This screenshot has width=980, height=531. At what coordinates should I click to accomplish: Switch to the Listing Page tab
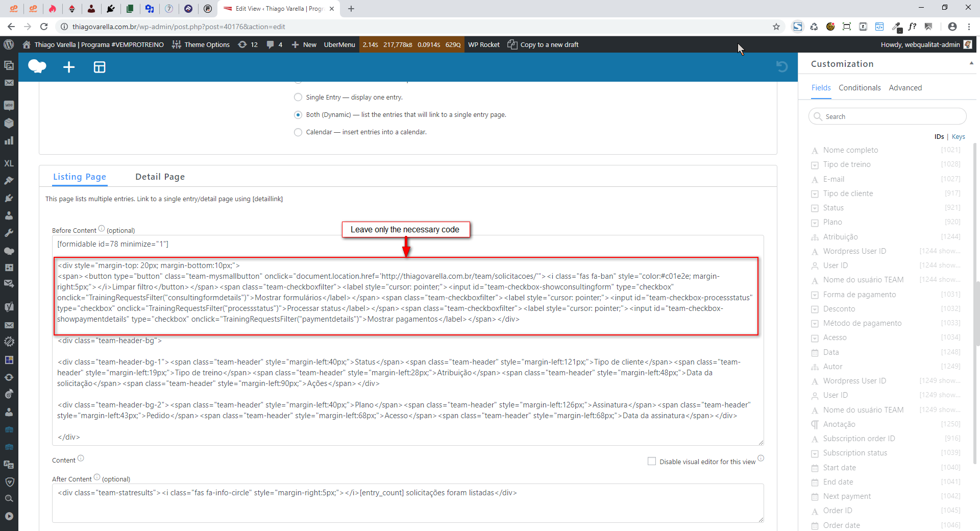click(80, 177)
